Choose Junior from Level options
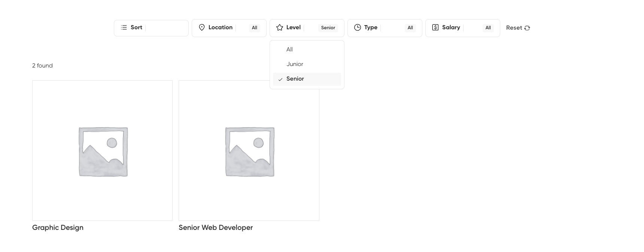The image size is (644, 252). [x=295, y=64]
